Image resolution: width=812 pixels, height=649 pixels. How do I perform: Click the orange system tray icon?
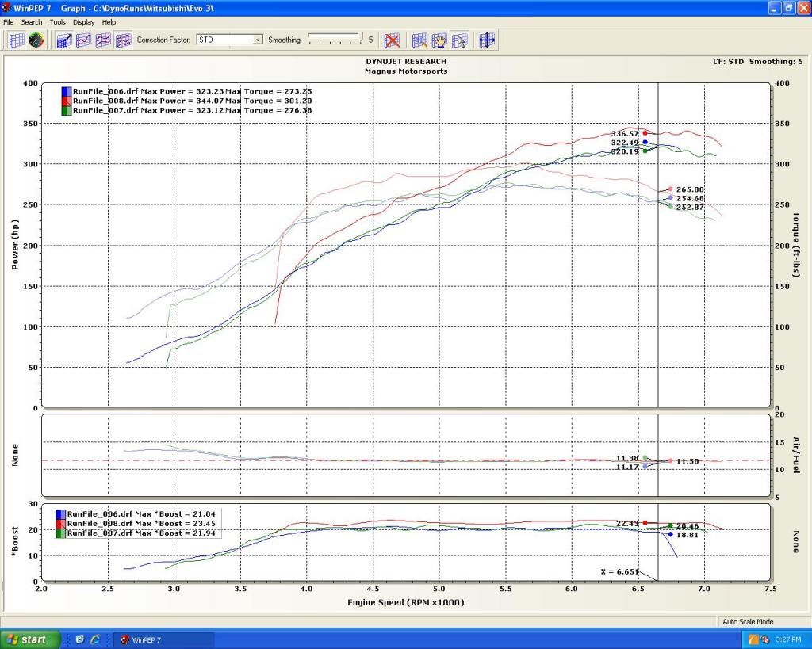tap(753, 640)
